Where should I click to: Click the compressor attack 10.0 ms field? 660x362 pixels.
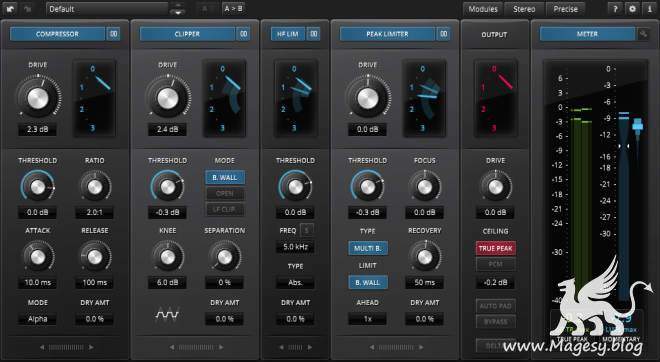tap(37, 282)
